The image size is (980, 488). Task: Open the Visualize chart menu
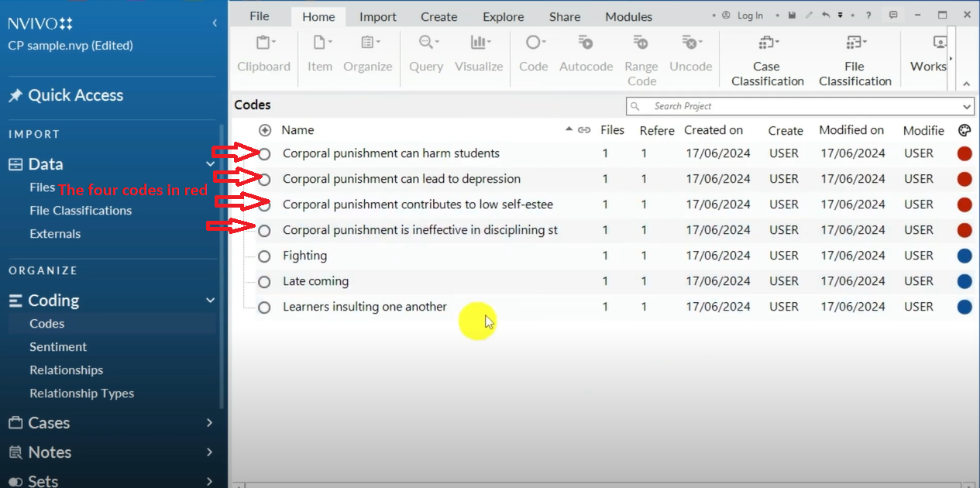click(479, 53)
